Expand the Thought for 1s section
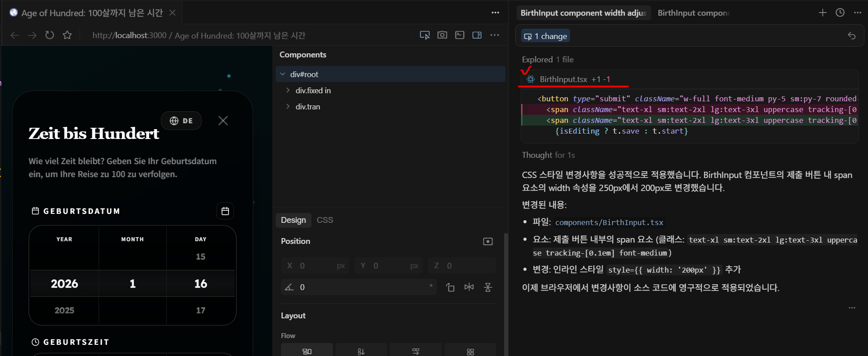Viewport: 868px width, 356px height. click(x=548, y=155)
